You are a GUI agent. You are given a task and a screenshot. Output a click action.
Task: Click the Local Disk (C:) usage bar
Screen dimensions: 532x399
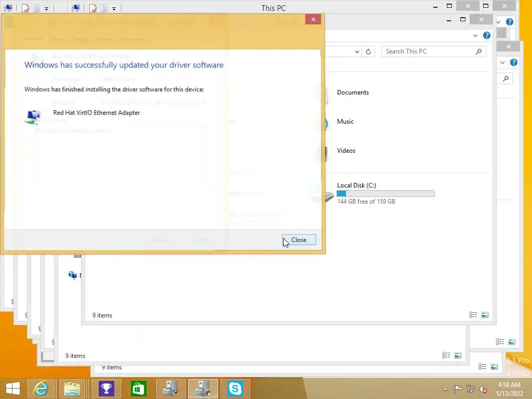[x=385, y=193]
